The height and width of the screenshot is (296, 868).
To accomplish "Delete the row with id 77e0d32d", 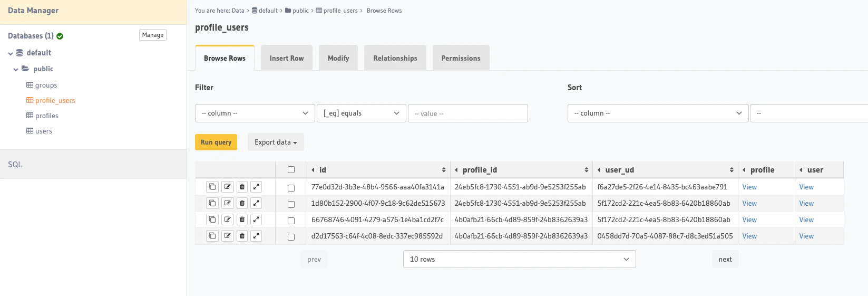I will [x=242, y=187].
